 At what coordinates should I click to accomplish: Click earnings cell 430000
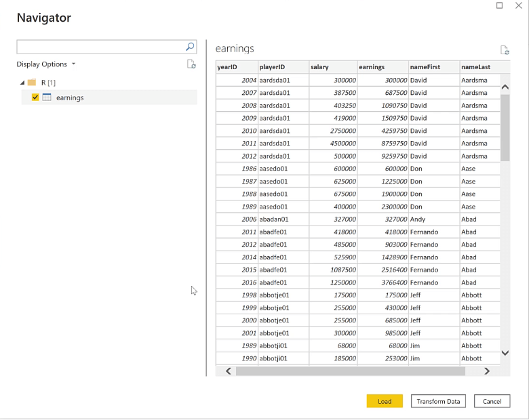(383, 308)
